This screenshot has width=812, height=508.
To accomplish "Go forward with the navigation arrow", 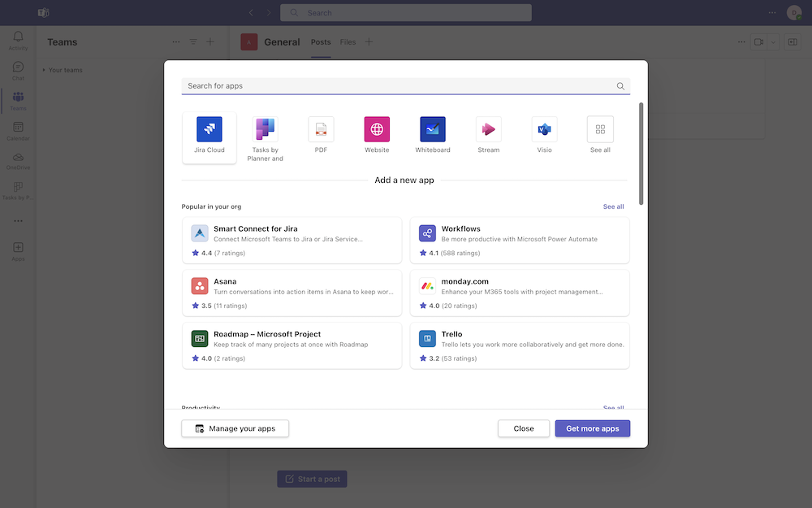I will tap(268, 13).
